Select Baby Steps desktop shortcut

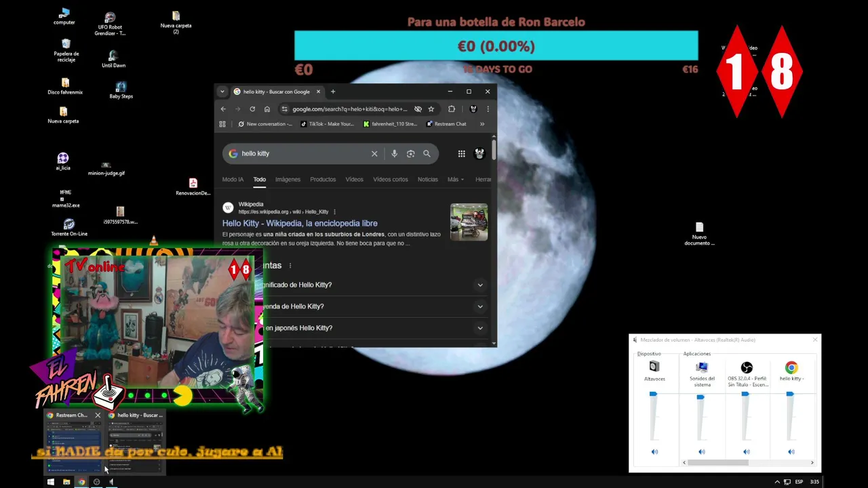(121, 90)
